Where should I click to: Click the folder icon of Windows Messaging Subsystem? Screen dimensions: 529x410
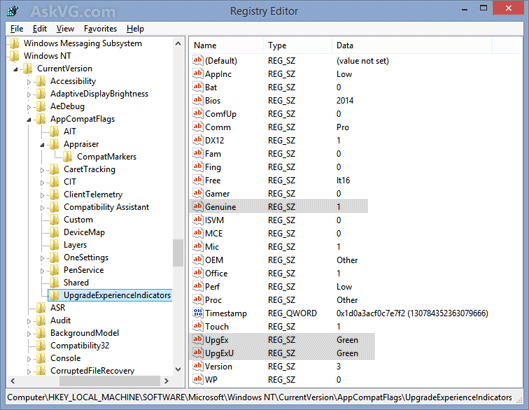[x=14, y=43]
